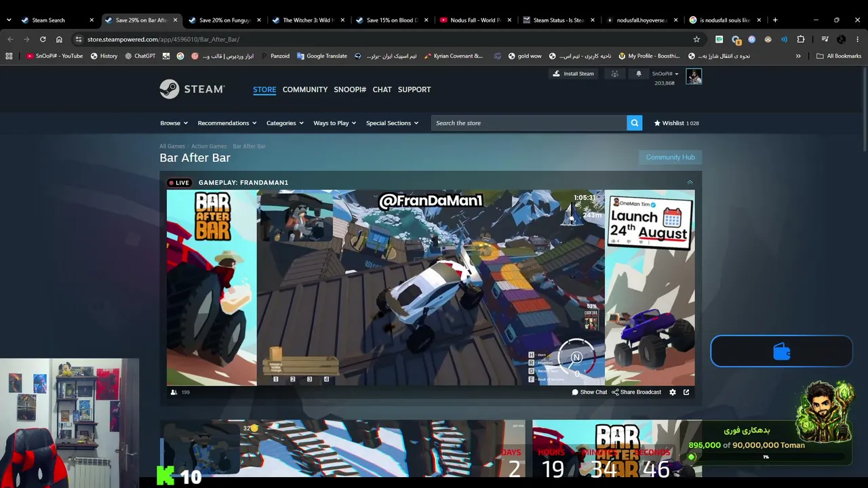Image resolution: width=868 pixels, height=488 pixels.
Task: Click the Install Steam button
Action: [x=573, y=73]
